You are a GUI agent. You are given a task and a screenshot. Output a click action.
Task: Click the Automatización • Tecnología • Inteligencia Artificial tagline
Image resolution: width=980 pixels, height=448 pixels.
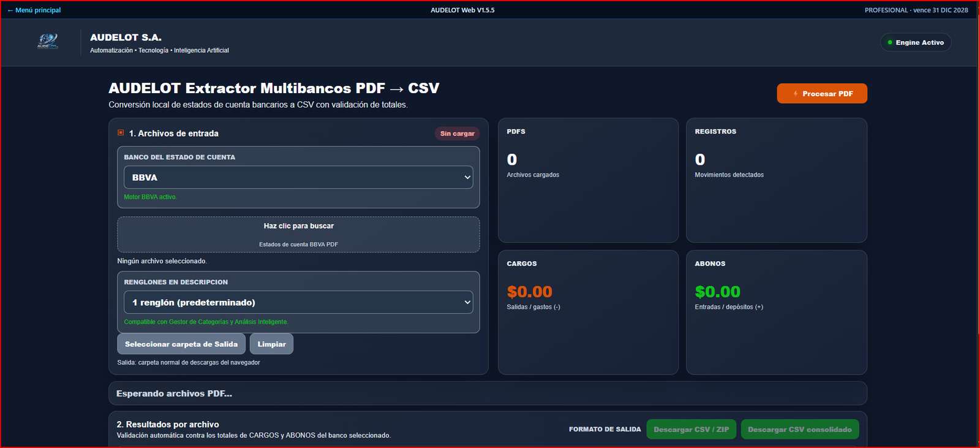point(159,50)
